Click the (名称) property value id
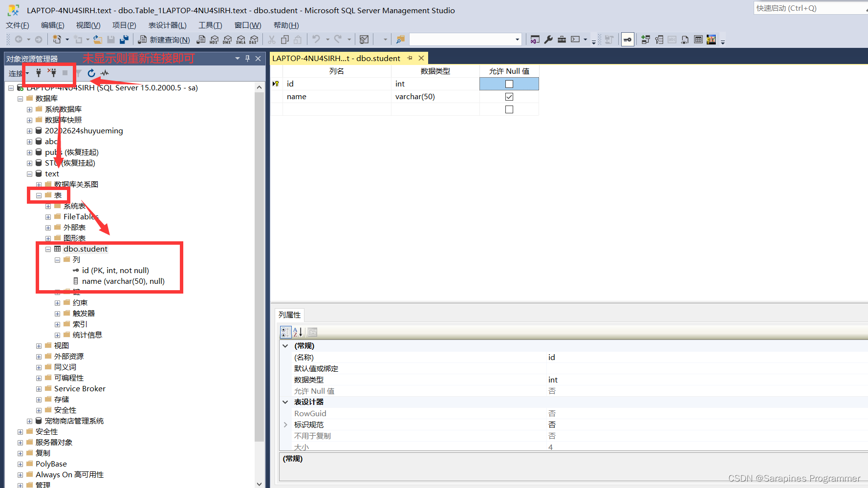868x488 pixels. point(707,358)
